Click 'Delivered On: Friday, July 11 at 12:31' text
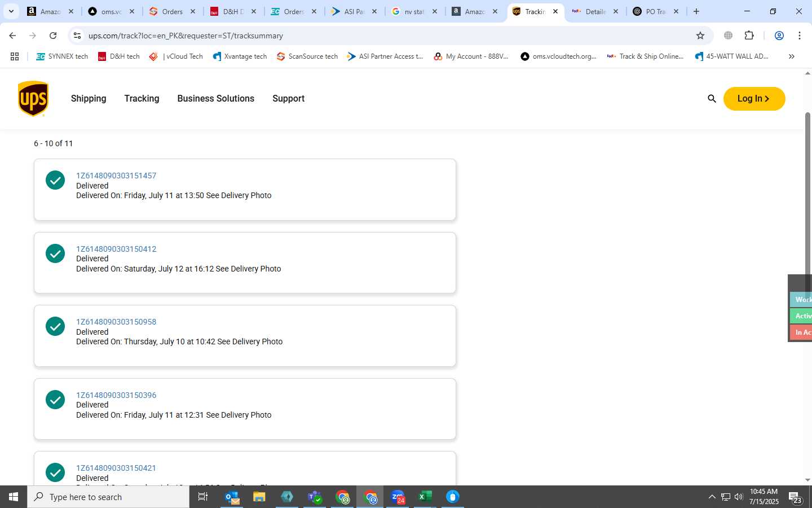The height and width of the screenshot is (508, 812). pyautogui.click(x=140, y=415)
